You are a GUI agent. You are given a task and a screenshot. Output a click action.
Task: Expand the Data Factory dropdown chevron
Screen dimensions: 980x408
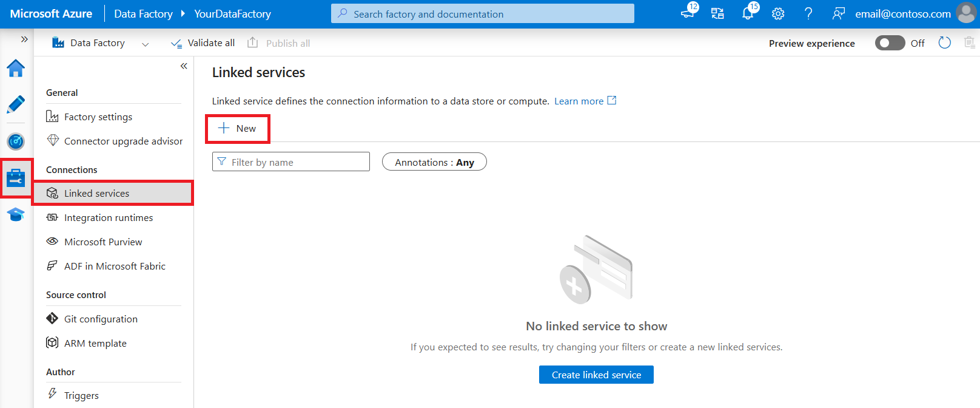(145, 44)
